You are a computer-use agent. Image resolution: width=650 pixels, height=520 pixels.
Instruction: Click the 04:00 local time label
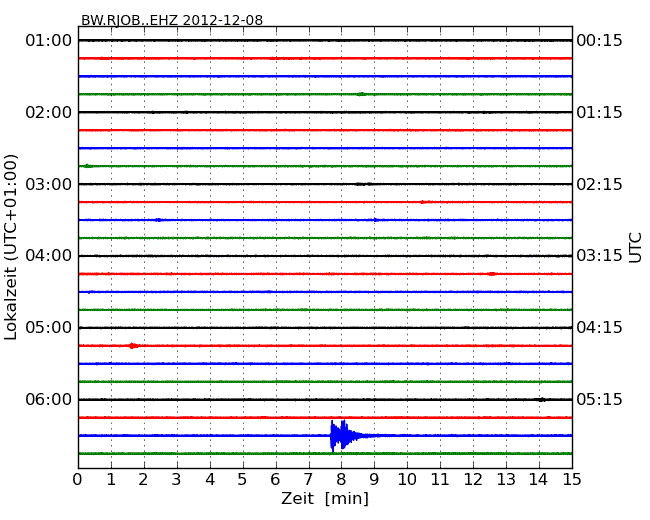coord(49,255)
